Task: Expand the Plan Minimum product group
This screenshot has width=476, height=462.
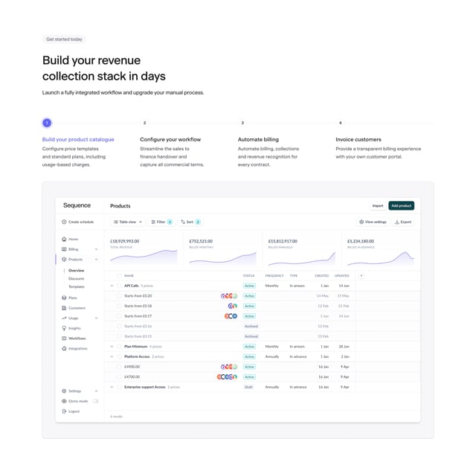Action: (112, 347)
